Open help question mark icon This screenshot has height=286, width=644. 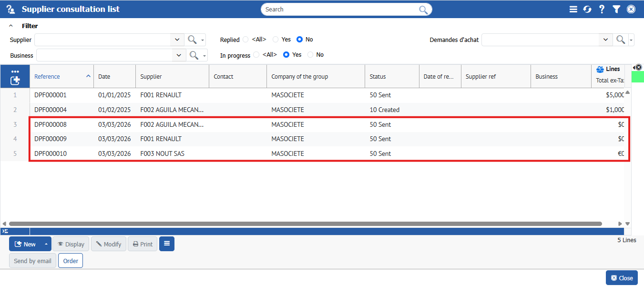point(602,9)
